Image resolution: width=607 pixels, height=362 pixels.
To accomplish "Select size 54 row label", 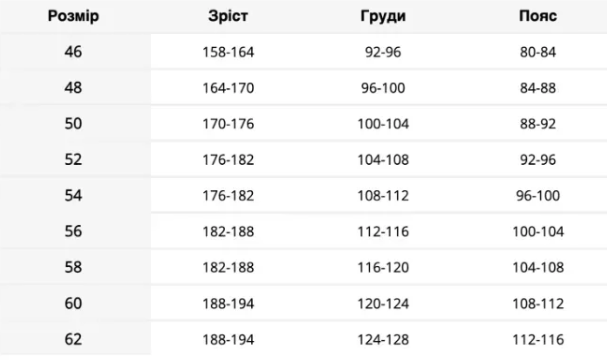I will [73, 195].
